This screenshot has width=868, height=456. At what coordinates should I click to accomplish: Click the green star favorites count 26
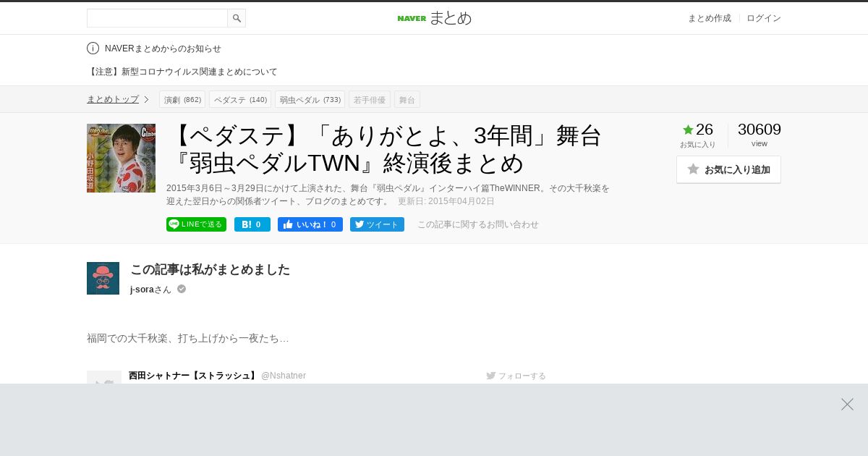coord(697,130)
